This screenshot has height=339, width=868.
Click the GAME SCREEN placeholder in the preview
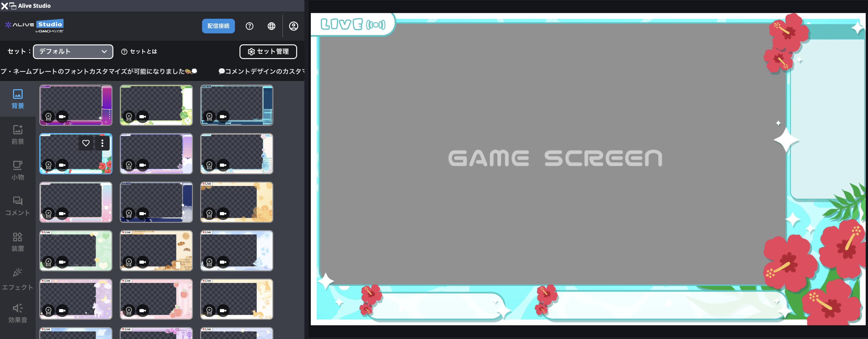(x=555, y=158)
